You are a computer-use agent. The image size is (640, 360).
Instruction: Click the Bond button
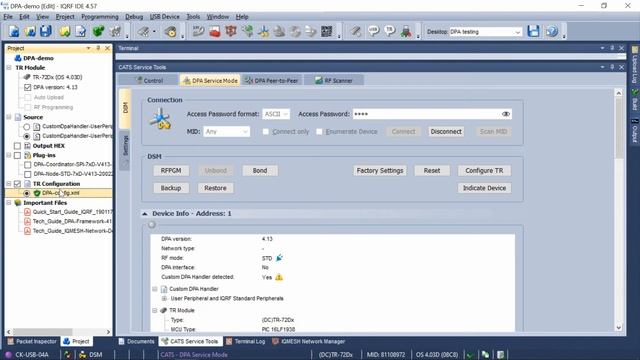(x=260, y=171)
